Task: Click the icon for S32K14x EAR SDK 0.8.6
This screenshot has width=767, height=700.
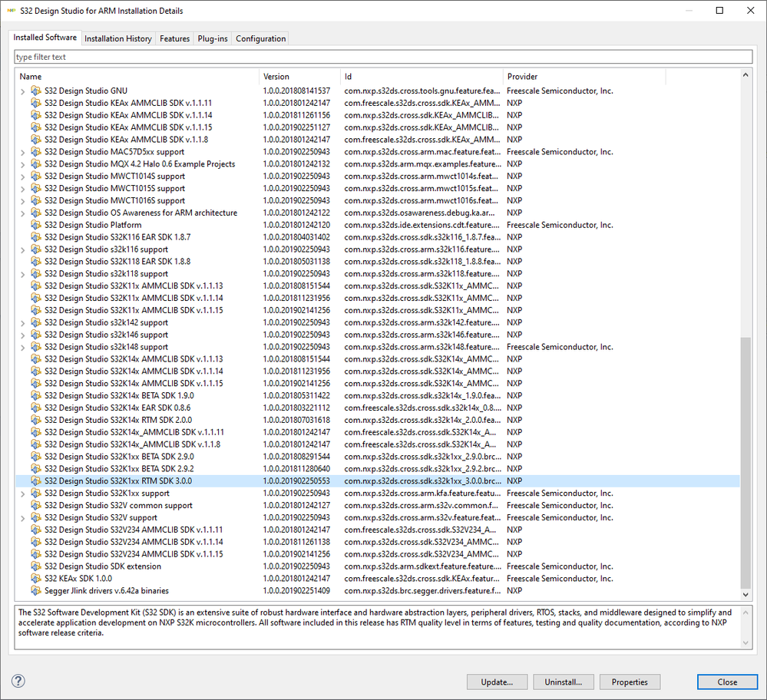Action: click(x=36, y=408)
